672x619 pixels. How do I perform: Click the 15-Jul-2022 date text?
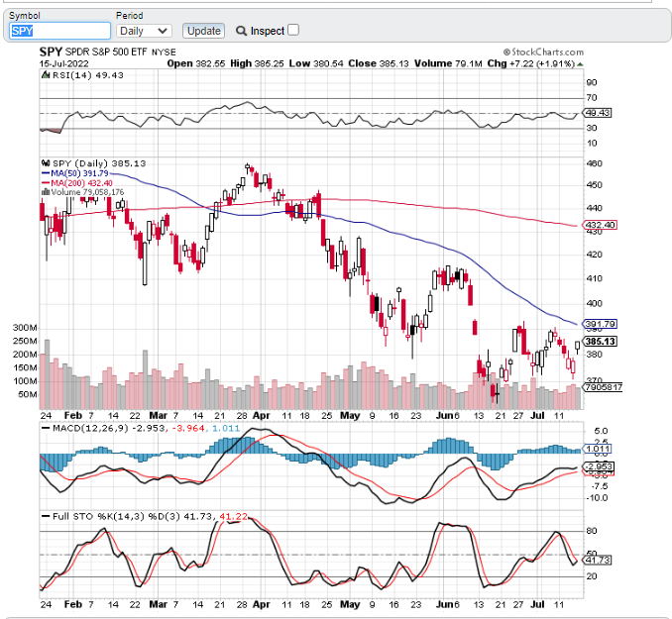tap(64, 63)
